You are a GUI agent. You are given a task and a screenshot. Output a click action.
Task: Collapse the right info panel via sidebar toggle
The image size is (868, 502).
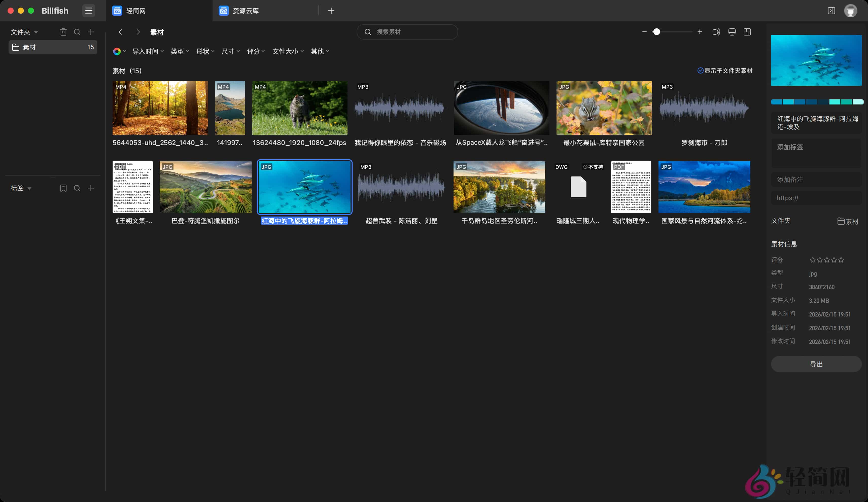point(831,11)
